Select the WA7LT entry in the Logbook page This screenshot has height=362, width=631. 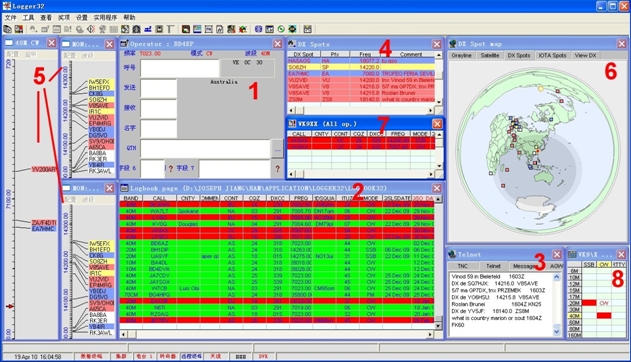pyautogui.click(x=277, y=211)
